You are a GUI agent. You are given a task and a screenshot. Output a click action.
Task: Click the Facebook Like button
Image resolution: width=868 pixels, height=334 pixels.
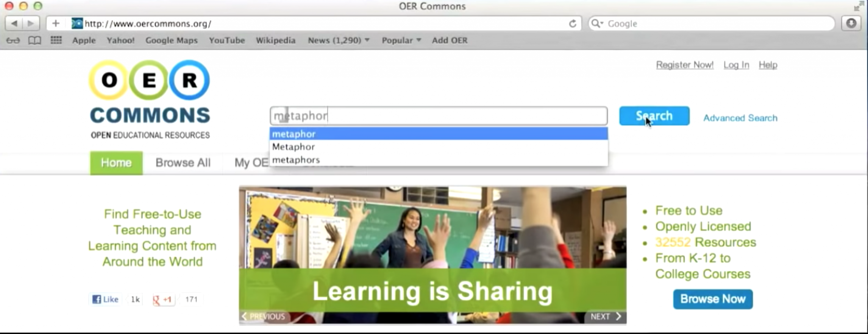(105, 299)
